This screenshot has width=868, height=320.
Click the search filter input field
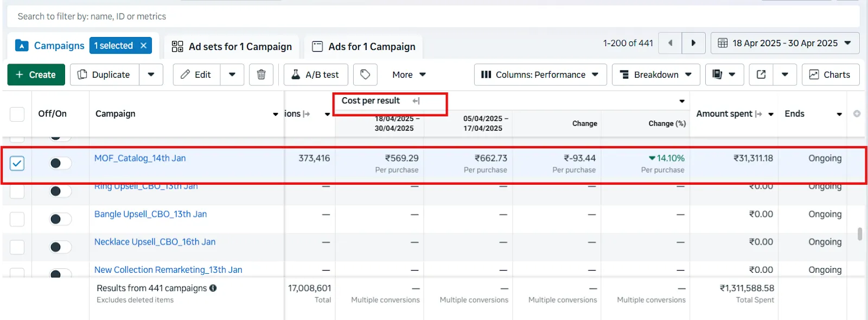pyautogui.click(x=433, y=16)
